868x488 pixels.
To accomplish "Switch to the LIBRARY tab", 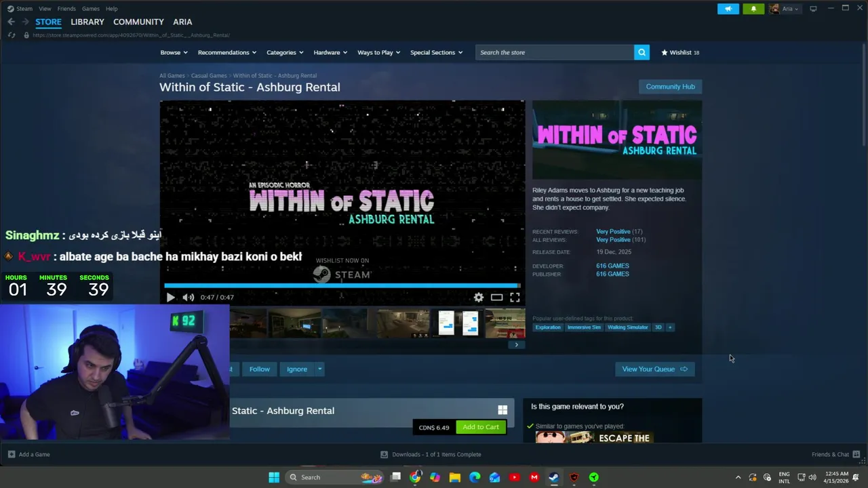I will pos(87,22).
